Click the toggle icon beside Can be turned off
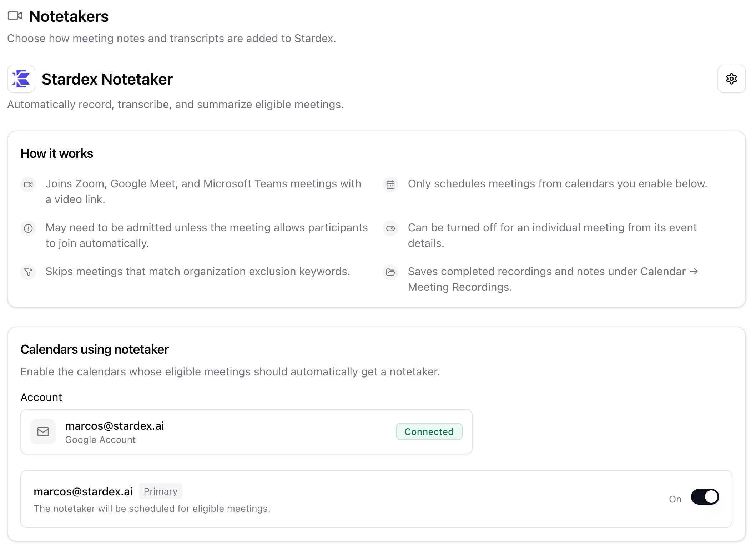The width and height of the screenshot is (756, 551). coord(390,228)
